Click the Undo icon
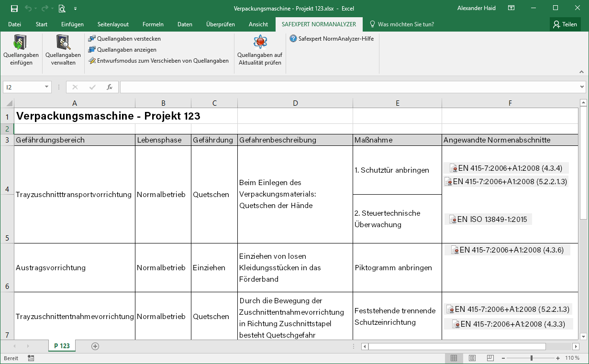Screen dimensions: 589x364 tap(27, 8)
